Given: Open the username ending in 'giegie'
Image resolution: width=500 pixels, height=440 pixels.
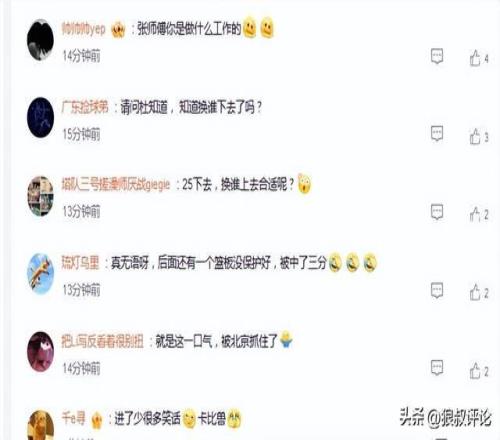Looking at the screenshot, I should pyautogui.click(x=116, y=184).
